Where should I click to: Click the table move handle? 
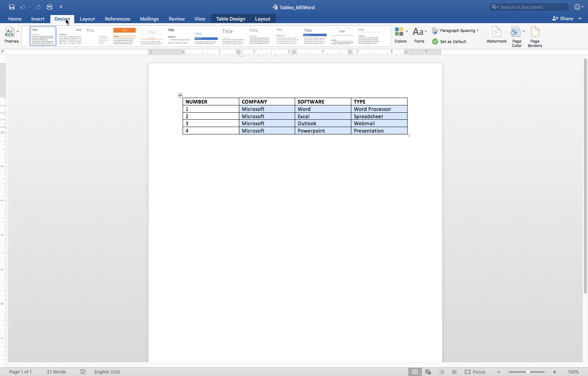(x=180, y=95)
